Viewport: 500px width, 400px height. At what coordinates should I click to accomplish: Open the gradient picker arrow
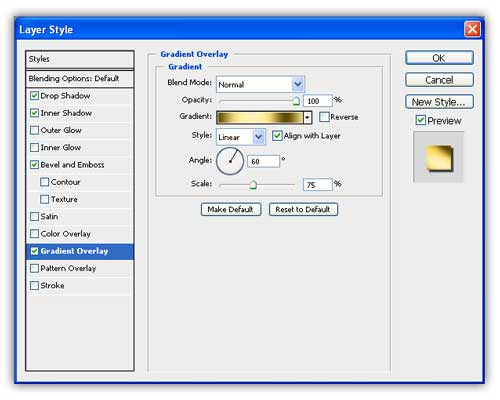pyautogui.click(x=307, y=117)
